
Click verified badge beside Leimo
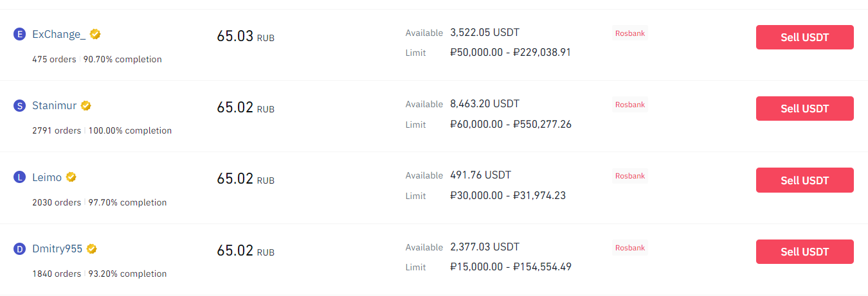point(71,177)
